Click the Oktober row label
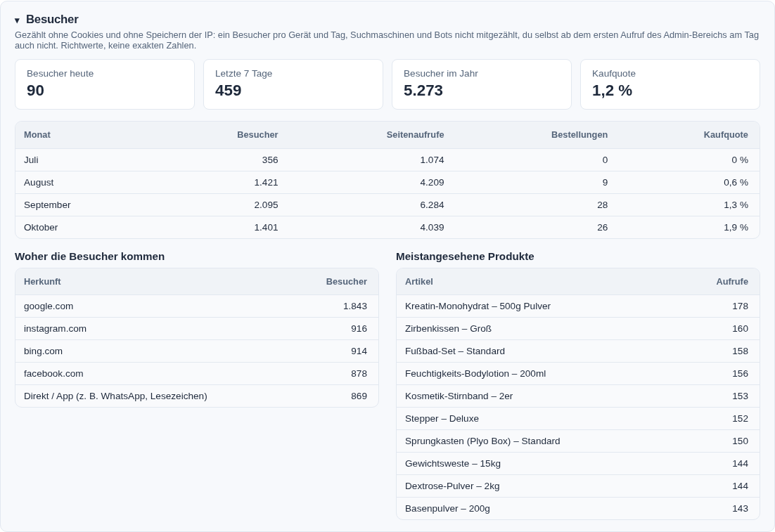The height and width of the screenshot is (532, 775). tap(41, 227)
